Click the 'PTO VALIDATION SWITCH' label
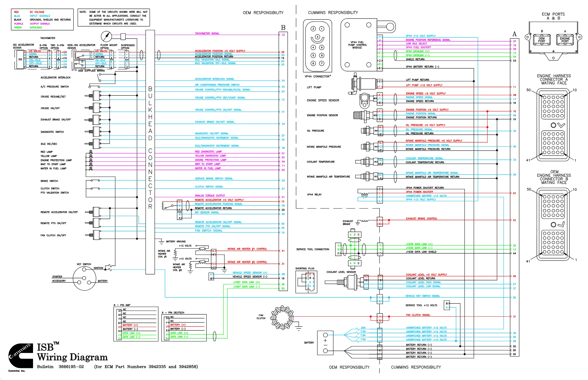The height and width of the screenshot is (380, 588). [55, 193]
